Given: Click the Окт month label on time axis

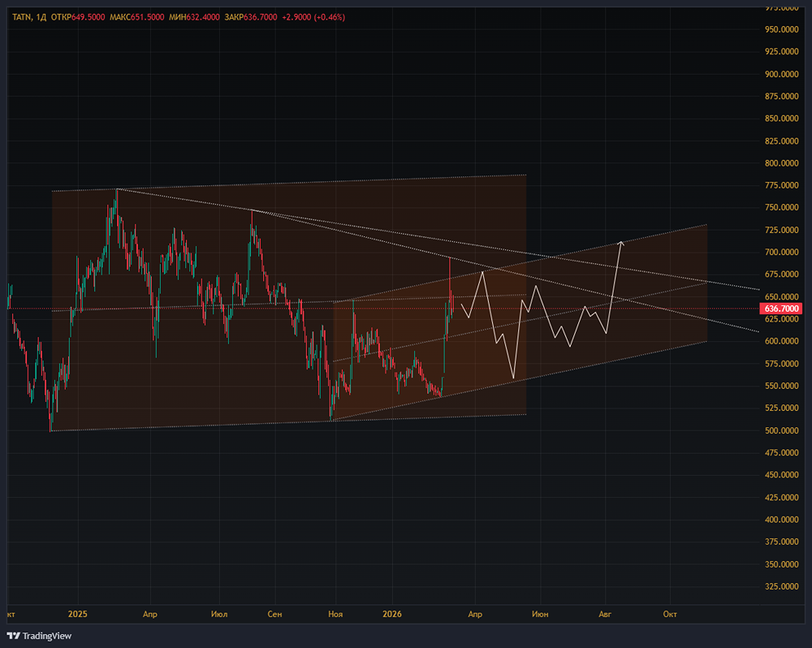Looking at the screenshot, I should (670, 615).
